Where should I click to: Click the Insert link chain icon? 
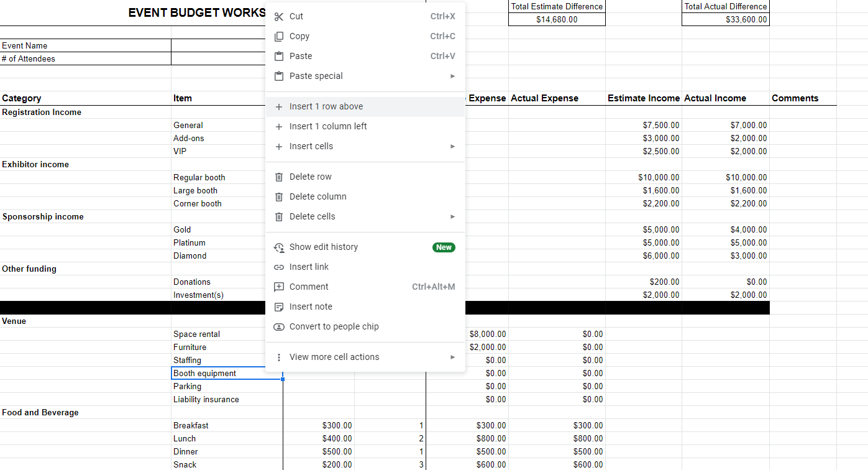click(279, 267)
